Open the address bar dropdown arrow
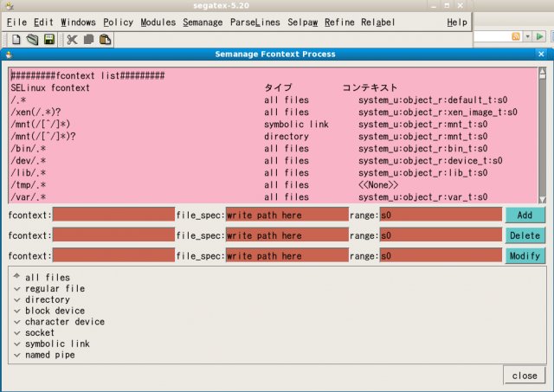This screenshot has height=392, width=554. (x=527, y=37)
